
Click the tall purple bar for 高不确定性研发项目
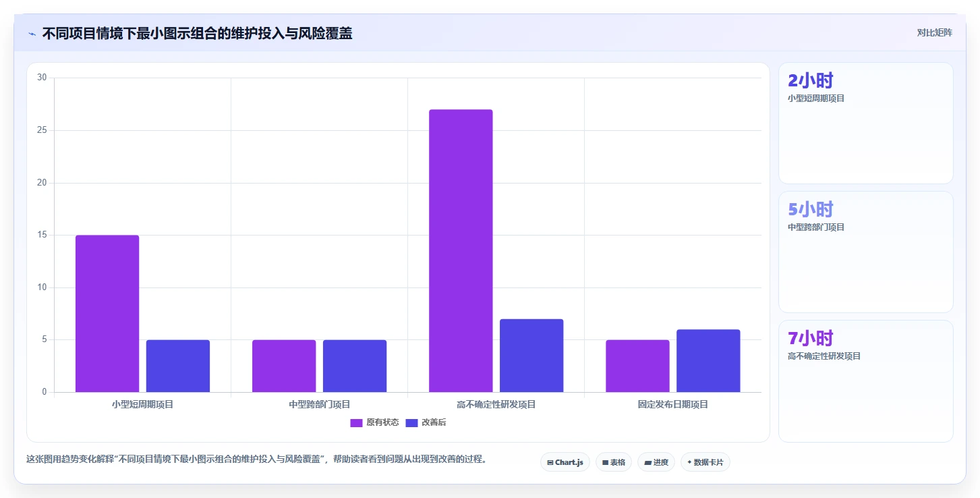click(x=461, y=251)
